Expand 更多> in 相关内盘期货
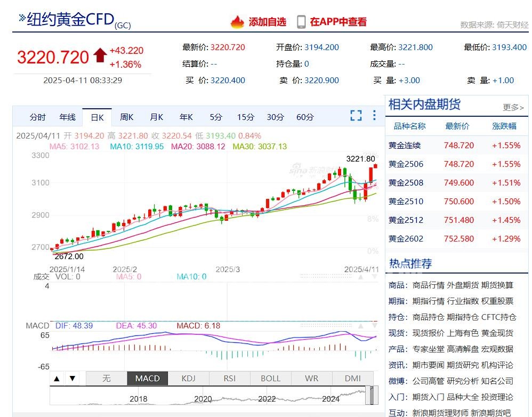This screenshot has height=417, width=532. [513, 107]
